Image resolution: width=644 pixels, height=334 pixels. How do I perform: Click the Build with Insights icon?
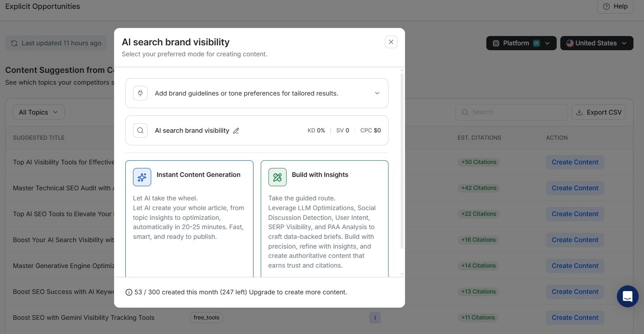[x=277, y=177]
